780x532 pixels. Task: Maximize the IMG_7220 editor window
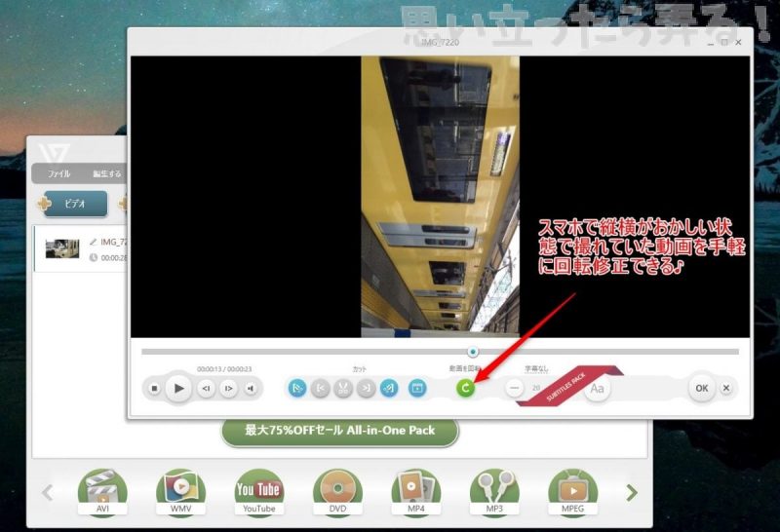pos(724,42)
